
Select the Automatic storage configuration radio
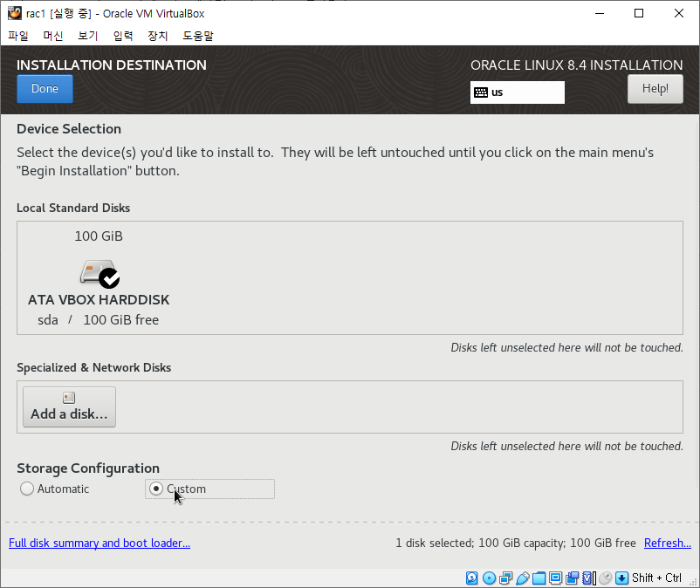point(27,489)
